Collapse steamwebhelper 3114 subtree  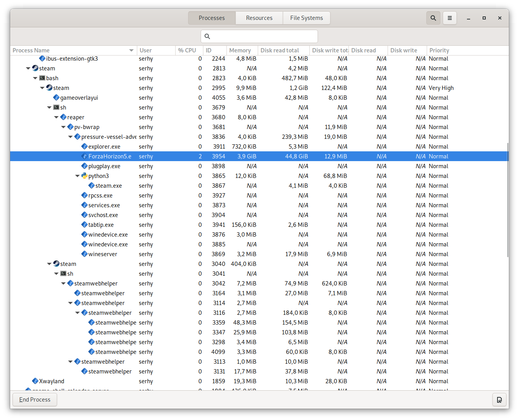[70, 303]
